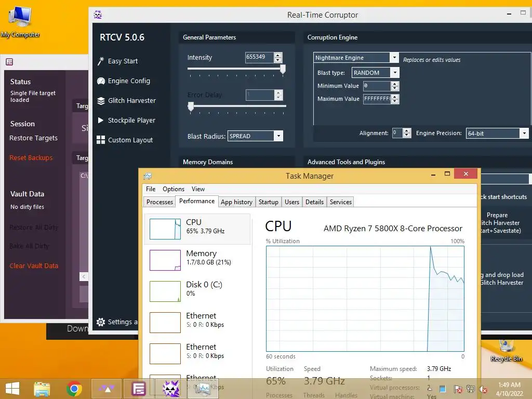
Task: Open Stockpile Player play icon
Action: tap(101, 120)
